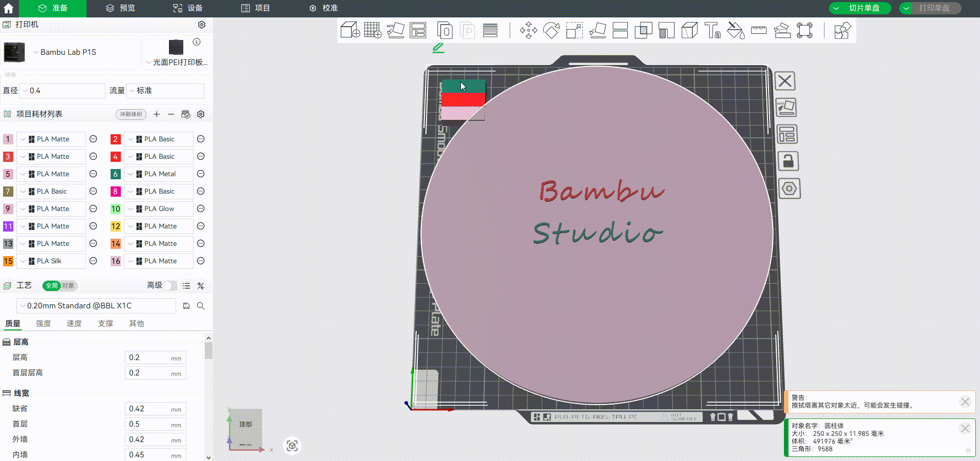Click the Arrange all objects icon
The height and width of the screenshot is (461, 980).
pyautogui.click(x=418, y=30)
